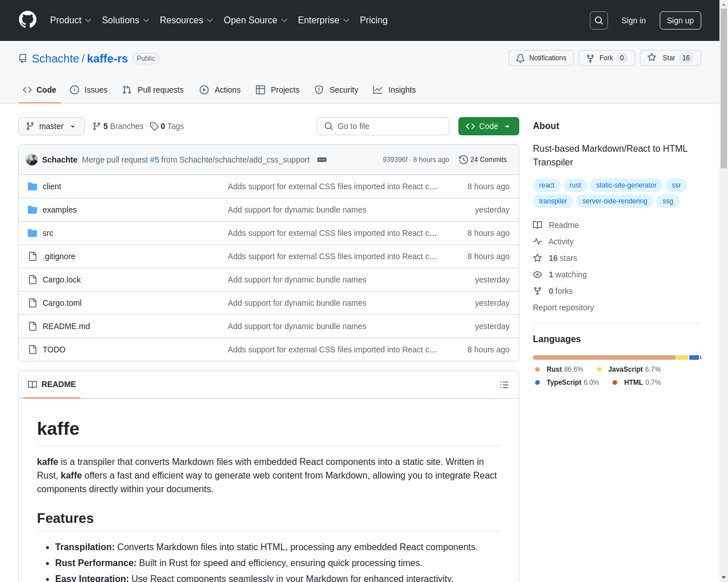Open the search magnifier button

tap(599, 20)
